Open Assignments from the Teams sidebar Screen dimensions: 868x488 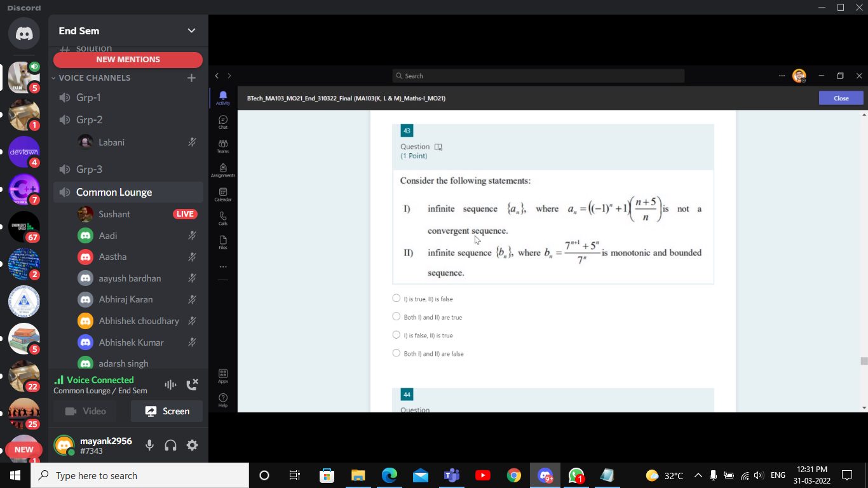(x=222, y=170)
